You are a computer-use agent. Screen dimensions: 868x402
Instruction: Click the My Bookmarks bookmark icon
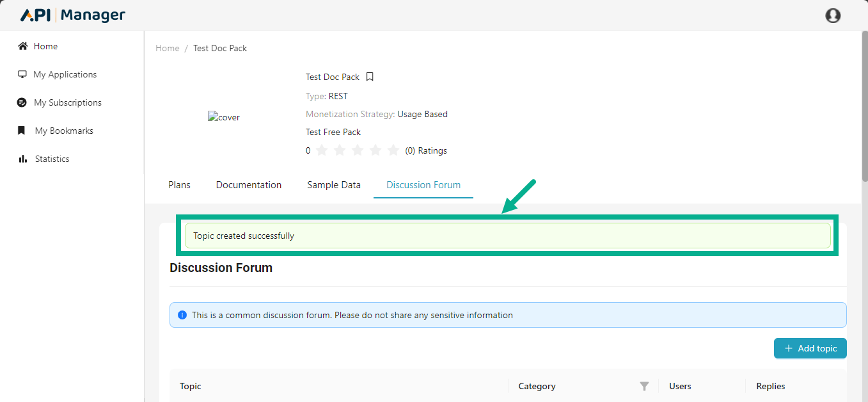[x=23, y=131]
